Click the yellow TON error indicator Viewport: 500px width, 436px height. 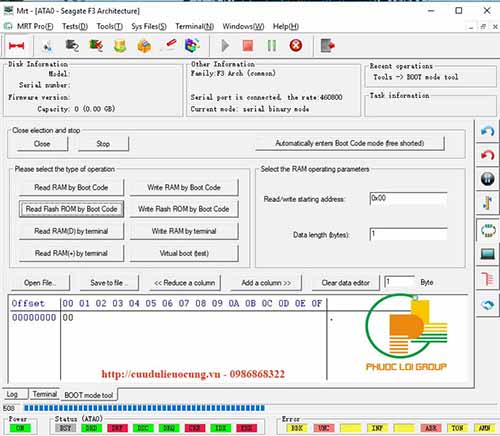457,428
